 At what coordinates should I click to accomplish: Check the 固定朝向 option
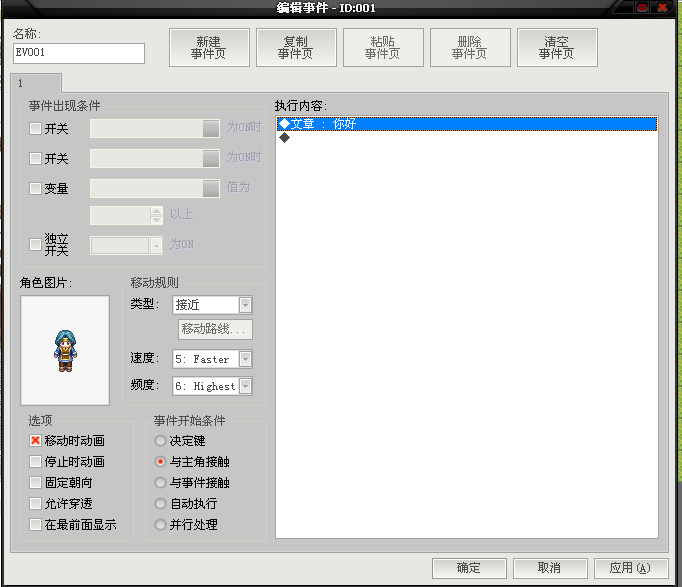pyautogui.click(x=35, y=482)
